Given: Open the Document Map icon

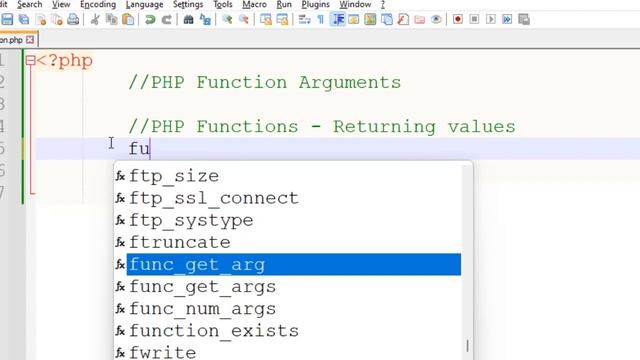Looking at the screenshot, I should 370,19.
